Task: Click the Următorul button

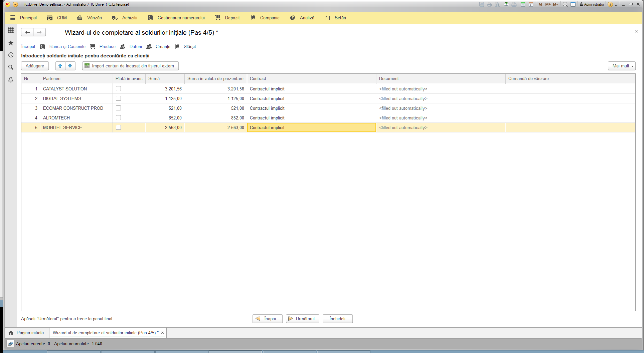Action: (x=303, y=319)
